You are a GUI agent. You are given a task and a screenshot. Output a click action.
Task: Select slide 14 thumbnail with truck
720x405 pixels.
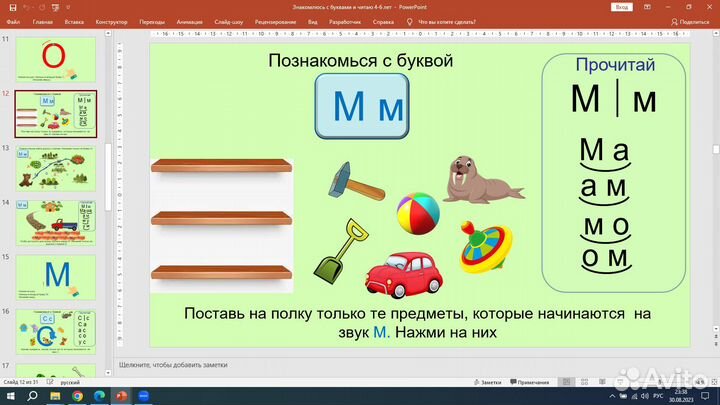point(56,223)
